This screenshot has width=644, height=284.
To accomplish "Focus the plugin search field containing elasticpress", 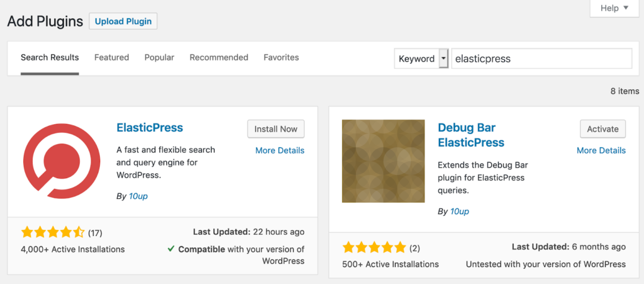I will tap(541, 59).
